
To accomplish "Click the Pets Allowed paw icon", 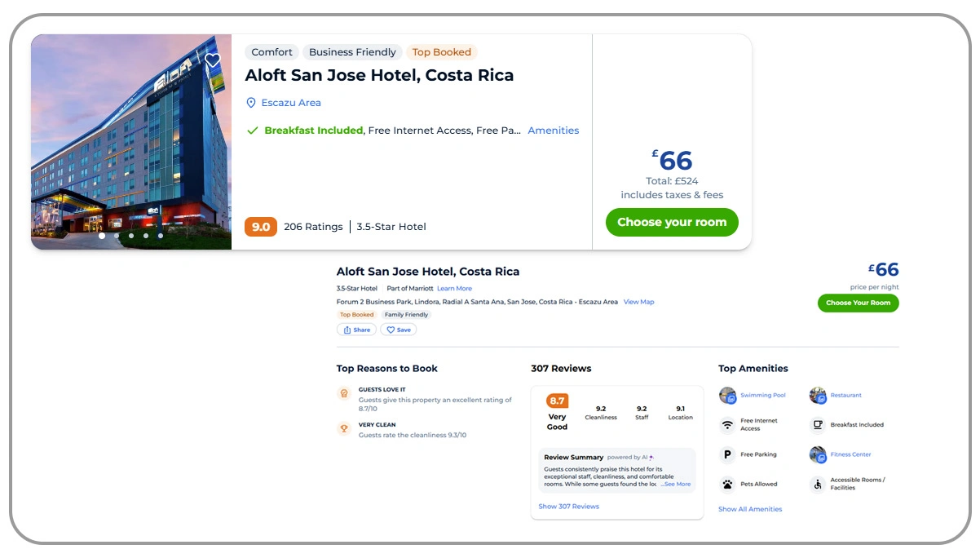I will tap(727, 484).
